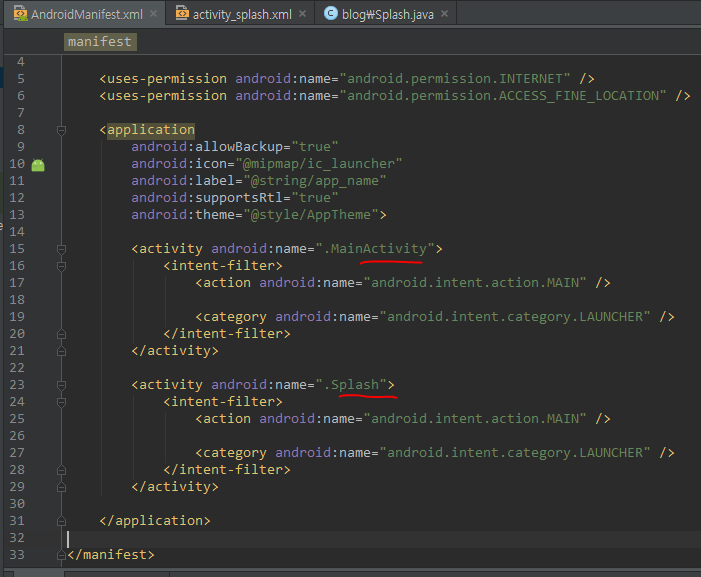701x577 pixels.
Task: Click the closing </application> tag
Action: coord(155,520)
